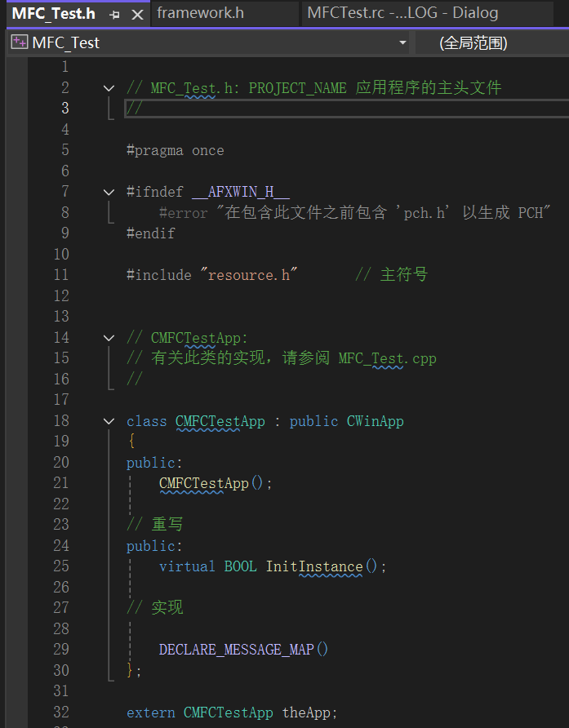The width and height of the screenshot is (569, 728).
Task: Collapse the #ifndef block at line 7
Action: (x=109, y=192)
